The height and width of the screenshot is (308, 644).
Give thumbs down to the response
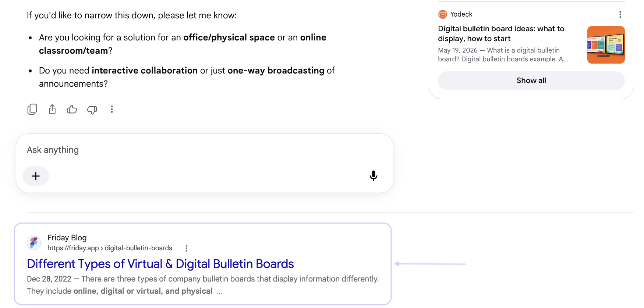coord(92,110)
